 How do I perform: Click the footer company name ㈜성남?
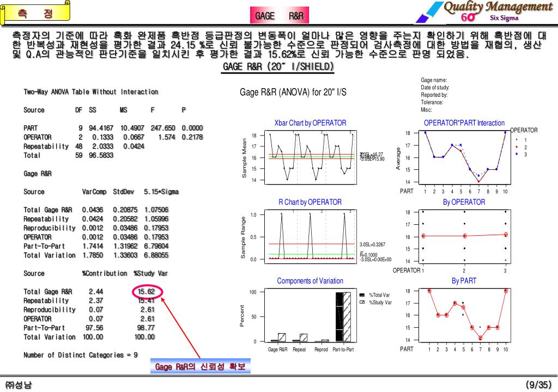19,384
